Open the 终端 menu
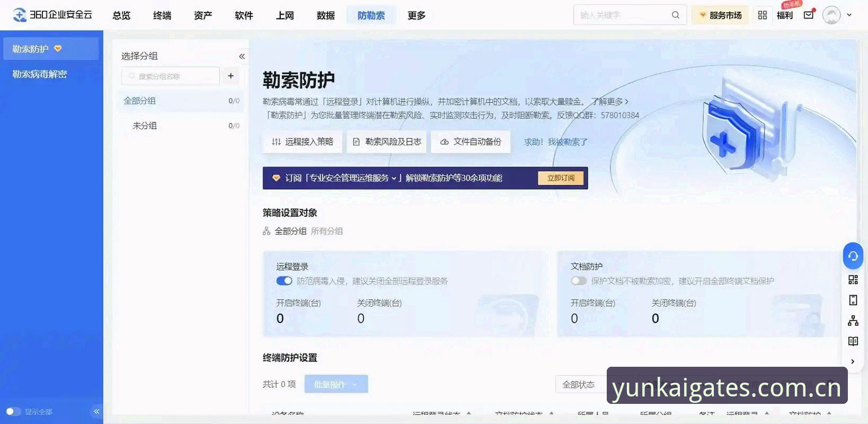 162,15
